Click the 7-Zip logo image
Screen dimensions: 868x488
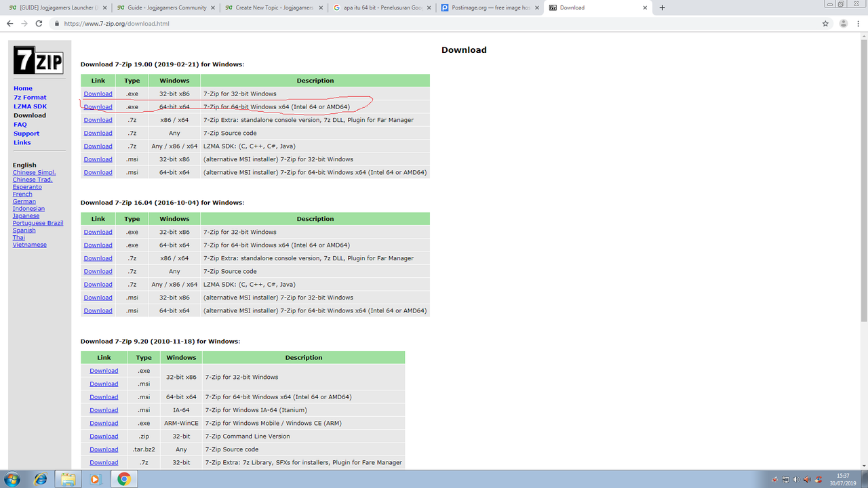(38, 59)
